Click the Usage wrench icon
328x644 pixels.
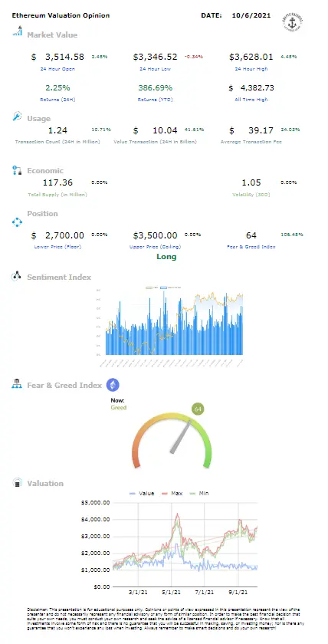click(17, 117)
